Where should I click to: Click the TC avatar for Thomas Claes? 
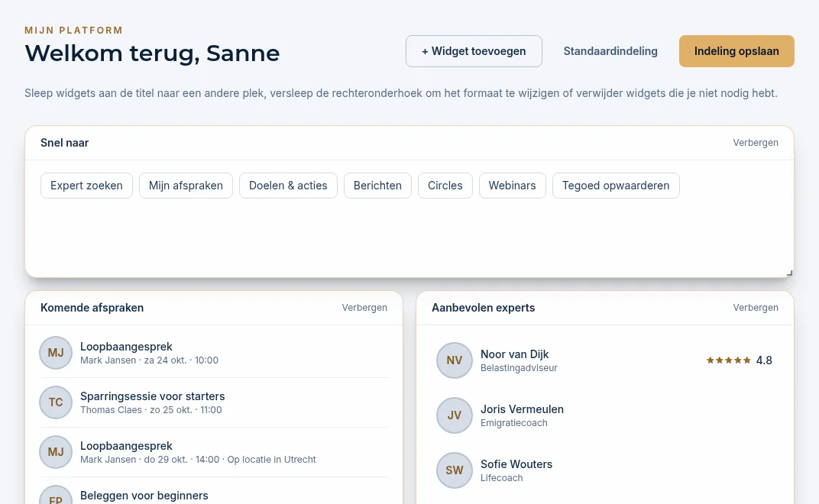coord(56,402)
